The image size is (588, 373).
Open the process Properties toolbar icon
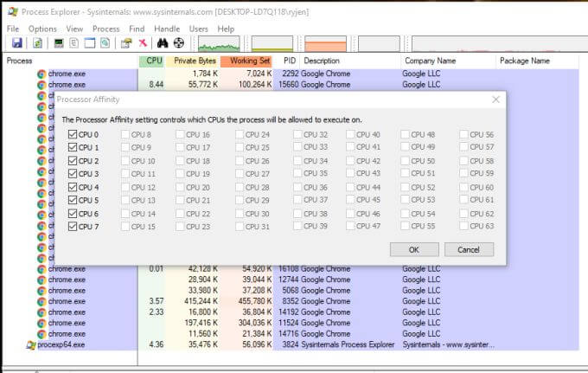click(x=126, y=43)
